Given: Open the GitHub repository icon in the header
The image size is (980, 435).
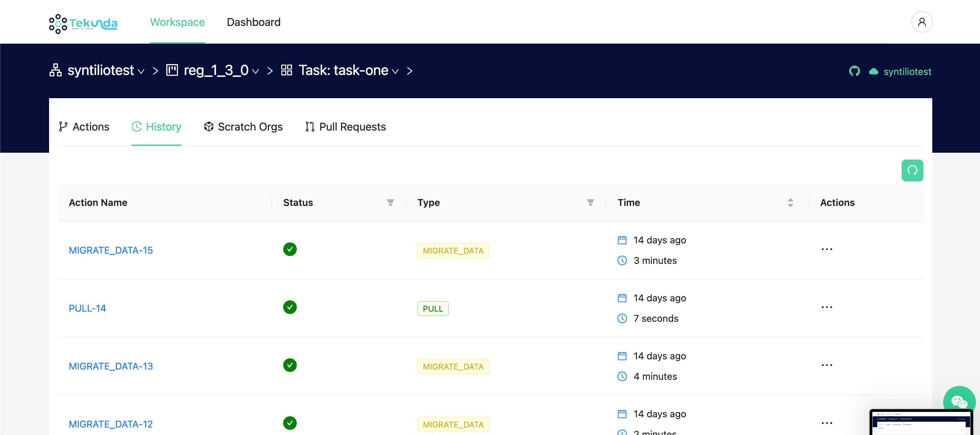Looking at the screenshot, I should 855,71.
